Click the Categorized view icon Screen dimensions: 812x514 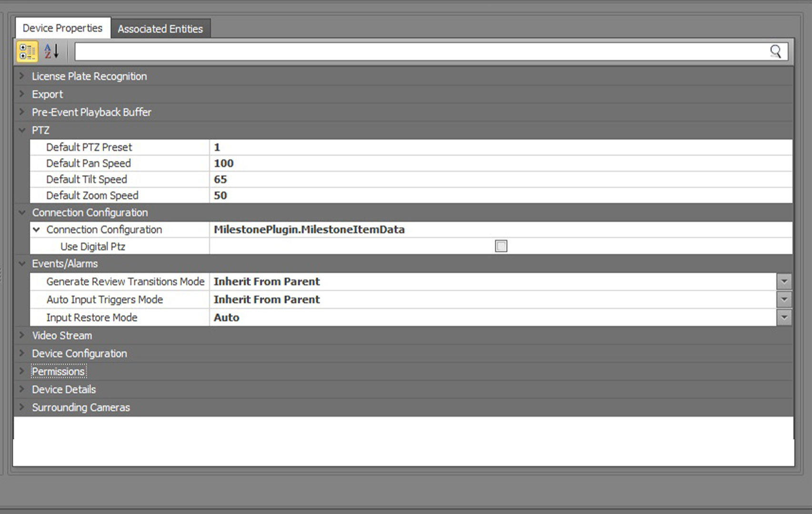pos(27,51)
